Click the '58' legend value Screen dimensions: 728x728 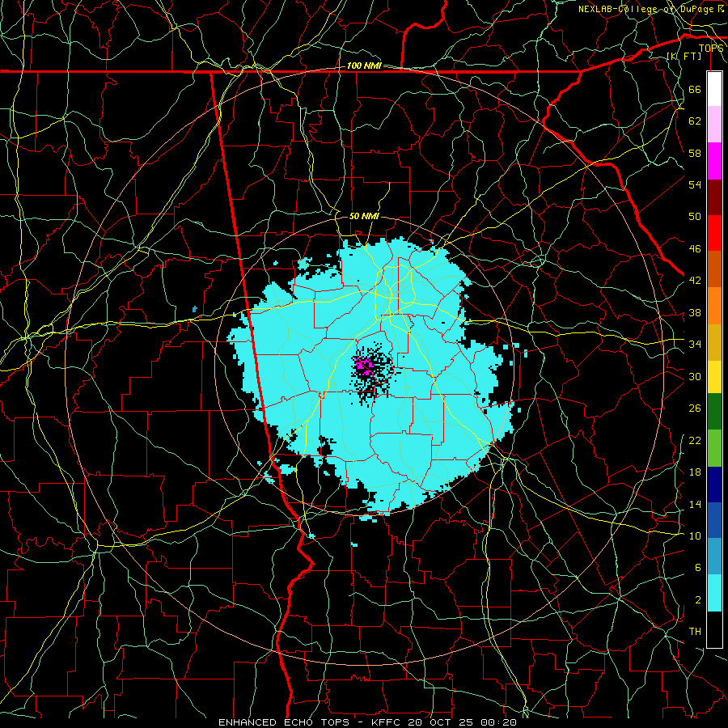point(695,153)
